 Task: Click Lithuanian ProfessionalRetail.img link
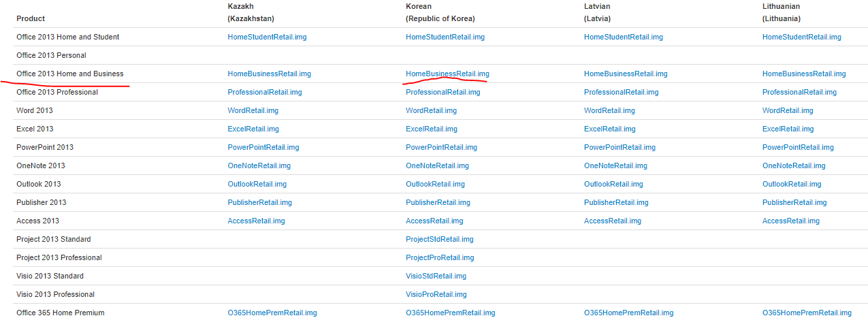coord(800,92)
